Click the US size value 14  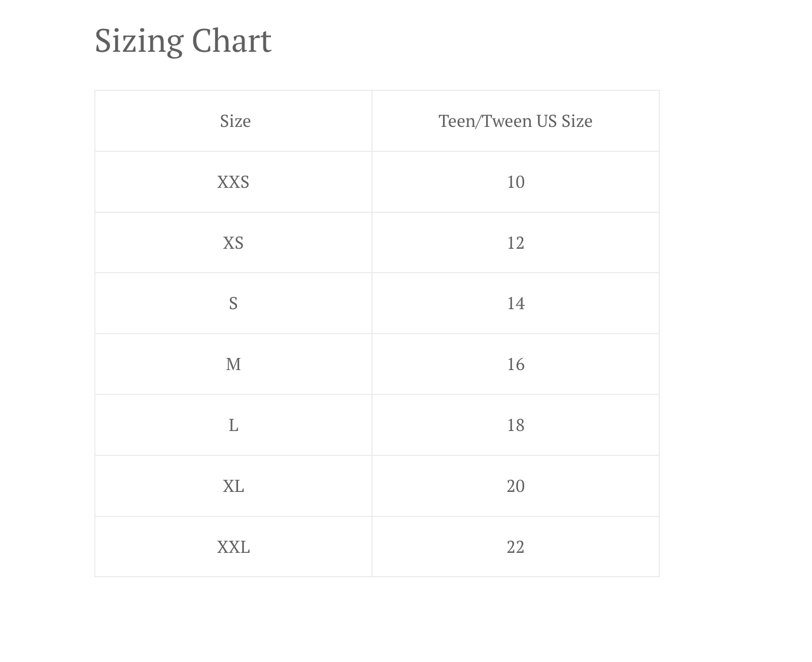(x=516, y=304)
